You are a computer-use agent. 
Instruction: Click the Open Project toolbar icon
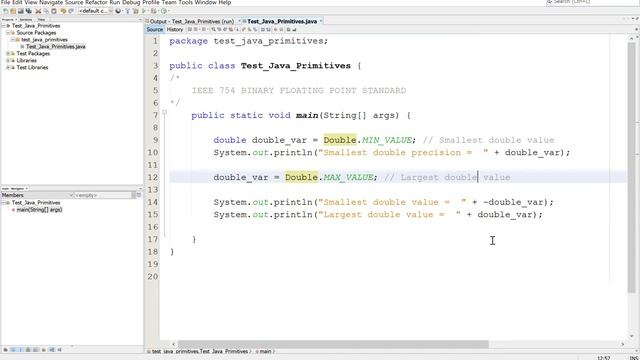[x=21, y=11]
